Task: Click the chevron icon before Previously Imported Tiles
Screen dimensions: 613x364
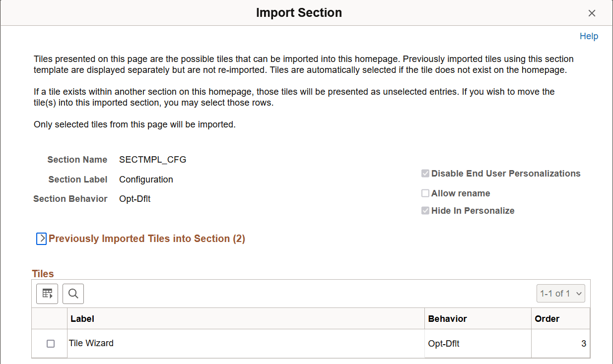Action: [41, 239]
